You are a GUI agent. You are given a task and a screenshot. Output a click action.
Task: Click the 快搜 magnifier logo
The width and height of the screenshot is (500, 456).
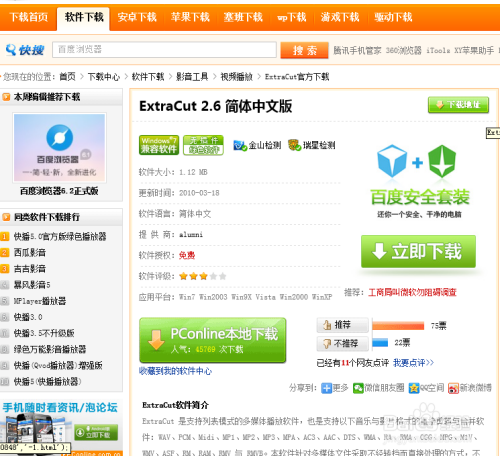(25, 50)
